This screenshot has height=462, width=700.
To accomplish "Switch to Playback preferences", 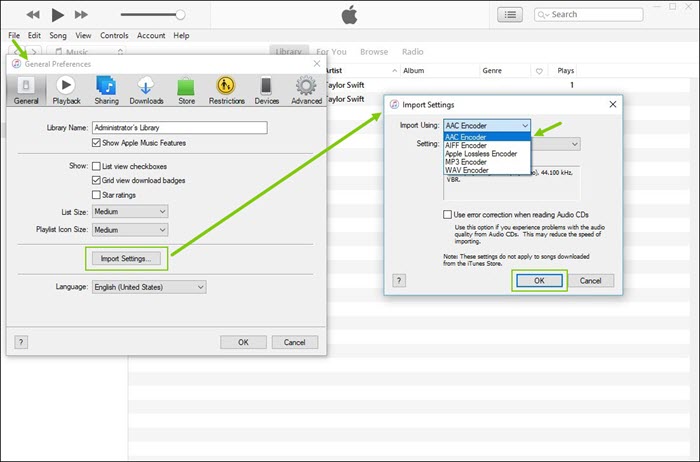I will click(66, 90).
